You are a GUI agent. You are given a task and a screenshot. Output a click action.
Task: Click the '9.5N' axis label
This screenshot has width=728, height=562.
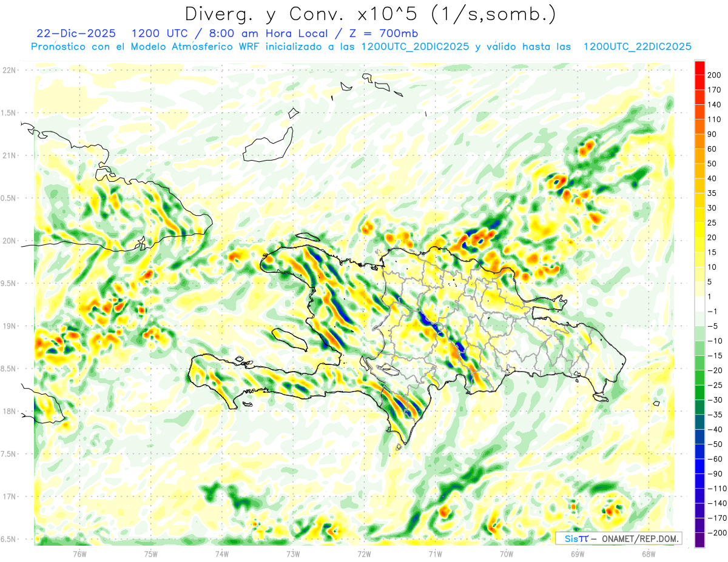click(x=9, y=283)
